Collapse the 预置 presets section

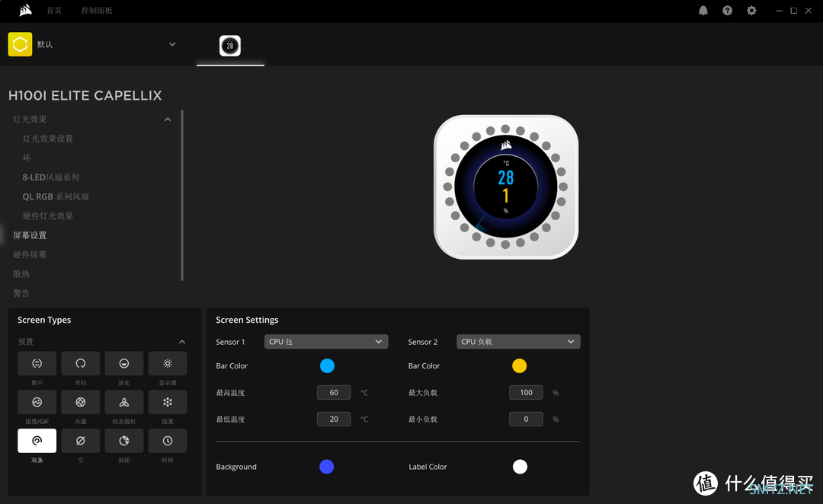pos(182,342)
